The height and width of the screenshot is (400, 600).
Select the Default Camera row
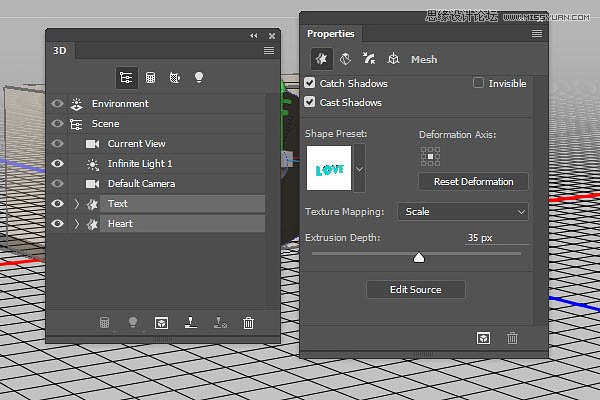click(x=167, y=184)
